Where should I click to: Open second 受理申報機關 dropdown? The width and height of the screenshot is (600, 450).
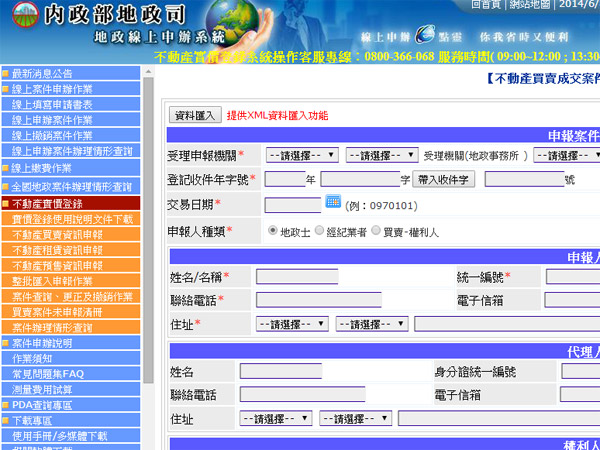coord(381,155)
